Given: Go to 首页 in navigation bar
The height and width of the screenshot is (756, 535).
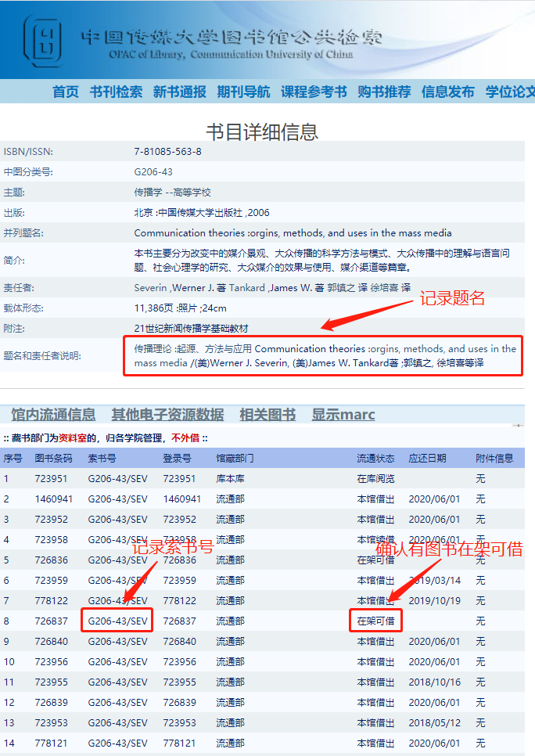Looking at the screenshot, I should tap(66, 92).
